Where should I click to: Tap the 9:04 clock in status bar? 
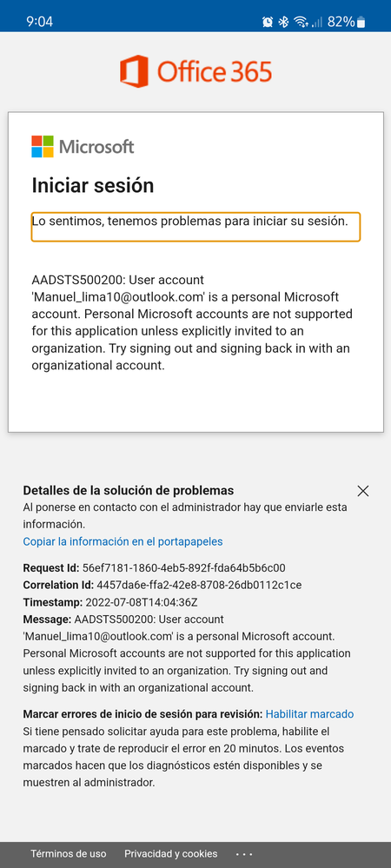coord(39,22)
